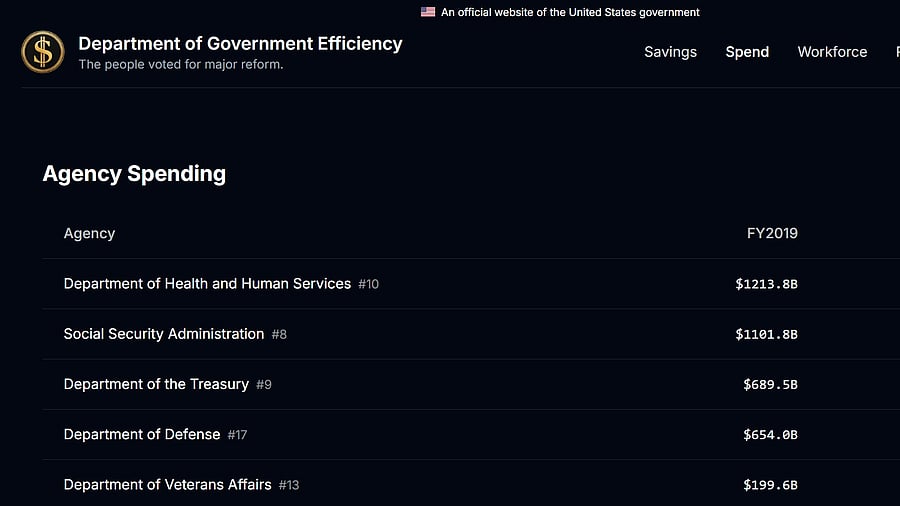900x506 pixels.
Task: Click the $1213.8B spending amount
Action: 766,284
